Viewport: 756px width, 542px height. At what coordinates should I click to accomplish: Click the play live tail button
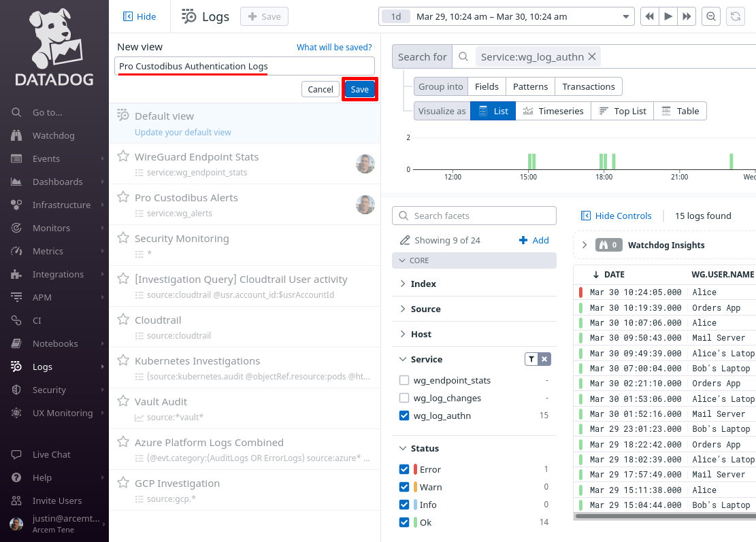pos(668,16)
